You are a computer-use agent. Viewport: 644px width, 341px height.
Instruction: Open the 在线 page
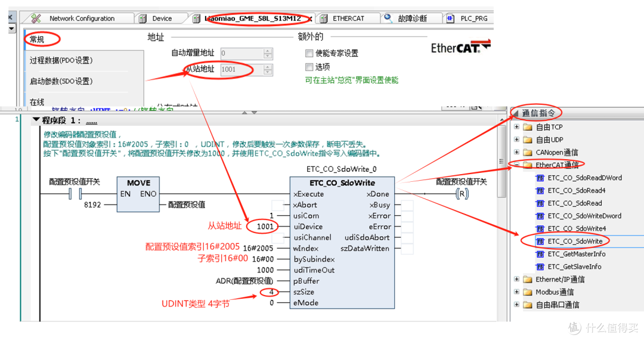tap(37, 101)
